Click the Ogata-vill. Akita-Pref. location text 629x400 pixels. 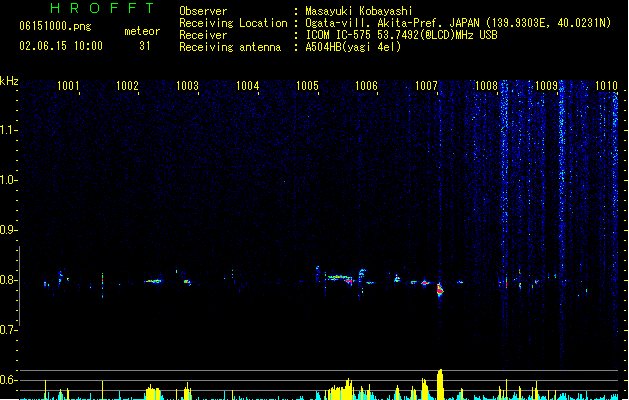[458, 23]
